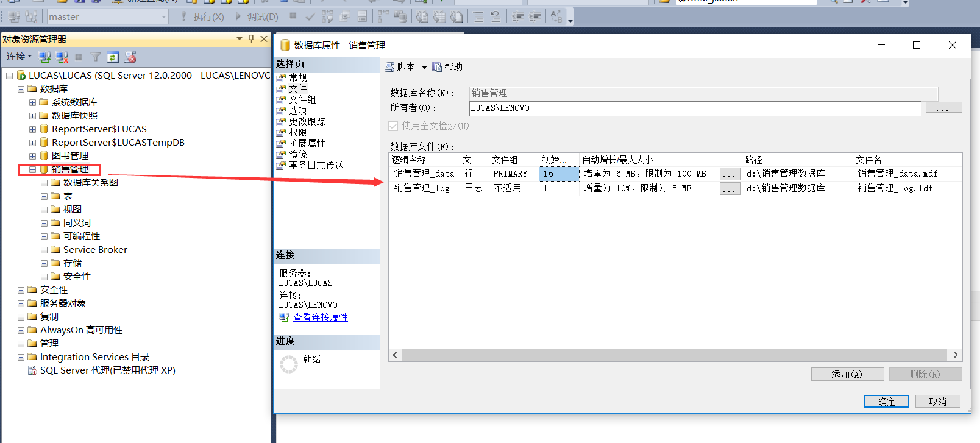Image resolution: width=980 pixels, height=443 pixels.
Task: Expand the Service Broker folder
Action: (44, 250)
